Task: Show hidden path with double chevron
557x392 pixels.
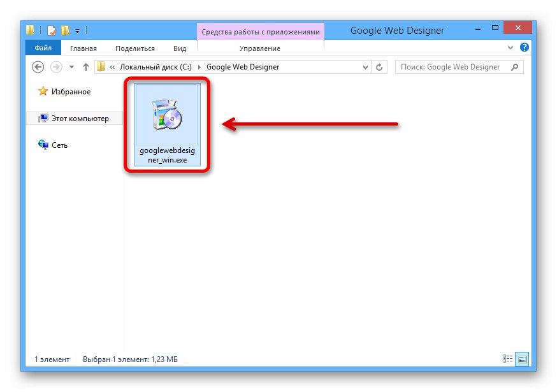Action: [x=112, y=67]
